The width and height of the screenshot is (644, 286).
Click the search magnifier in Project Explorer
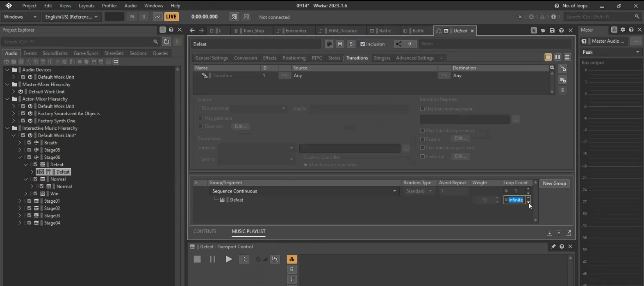pos(156,41)
